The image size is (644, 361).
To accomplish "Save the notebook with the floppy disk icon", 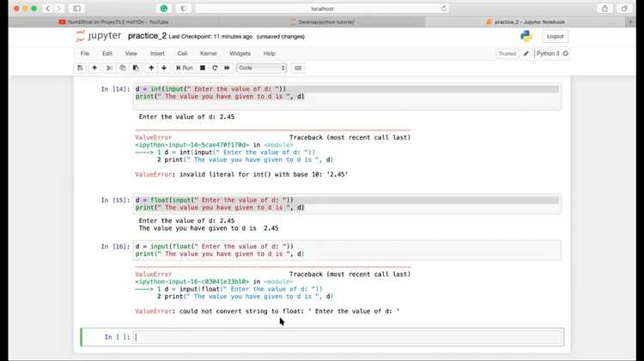I will pos(80,68).
